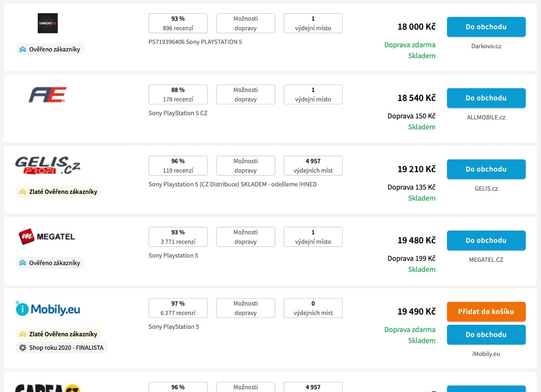This screenshot has height=392, width=541.
Task: Open the 96 % 119 recenzí rating box
Action: click(178, 166)
